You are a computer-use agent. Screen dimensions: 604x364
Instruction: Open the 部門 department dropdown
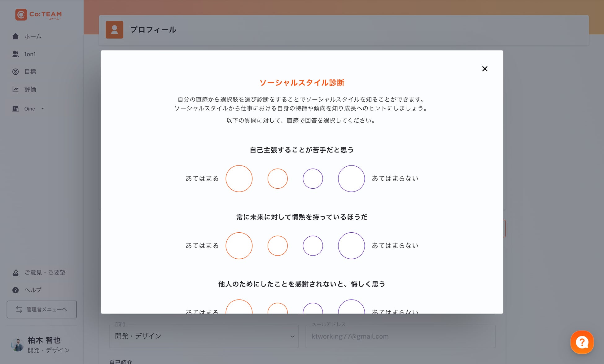point(204,336)
